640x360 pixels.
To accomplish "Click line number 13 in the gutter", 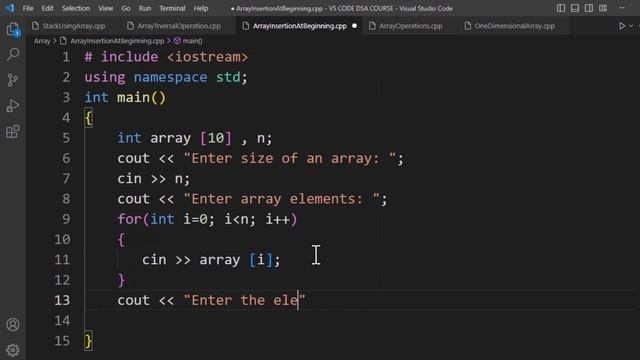I will coord(62,300).
